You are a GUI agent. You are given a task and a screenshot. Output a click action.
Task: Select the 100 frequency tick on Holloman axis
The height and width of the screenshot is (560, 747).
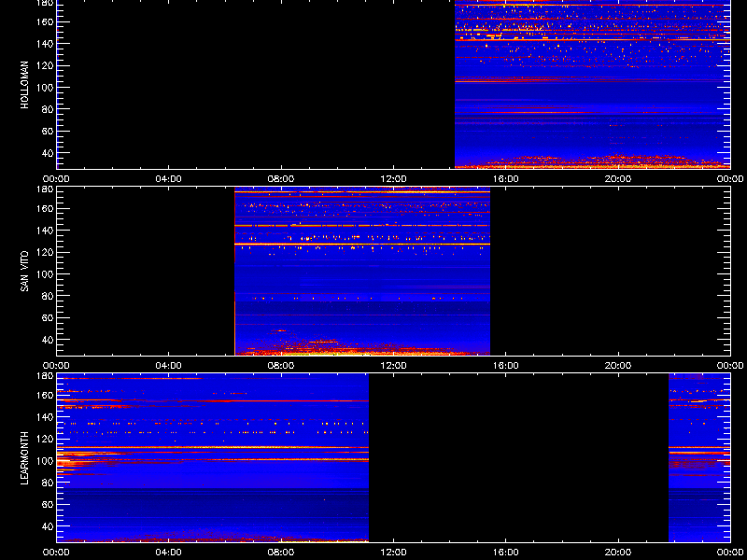point(46,88)
